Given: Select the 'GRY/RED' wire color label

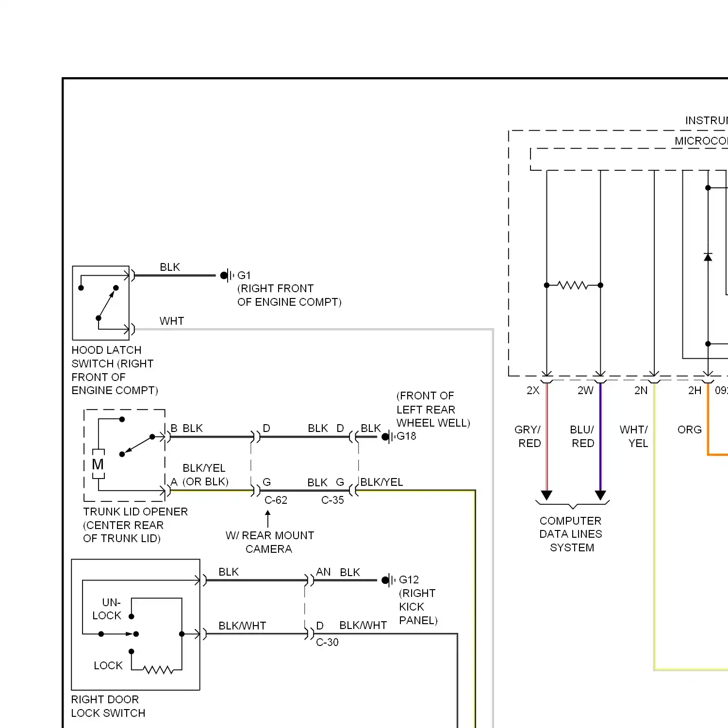Looking at the screenshot, I should [528, 436].
